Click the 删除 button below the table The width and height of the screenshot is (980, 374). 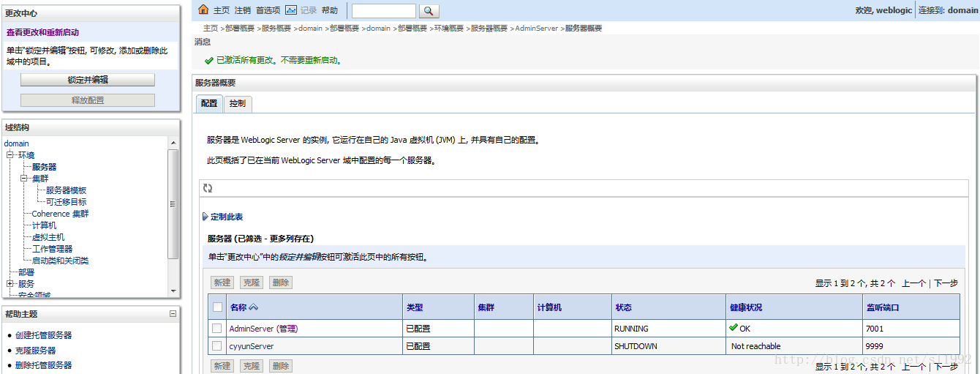point(281,366)
